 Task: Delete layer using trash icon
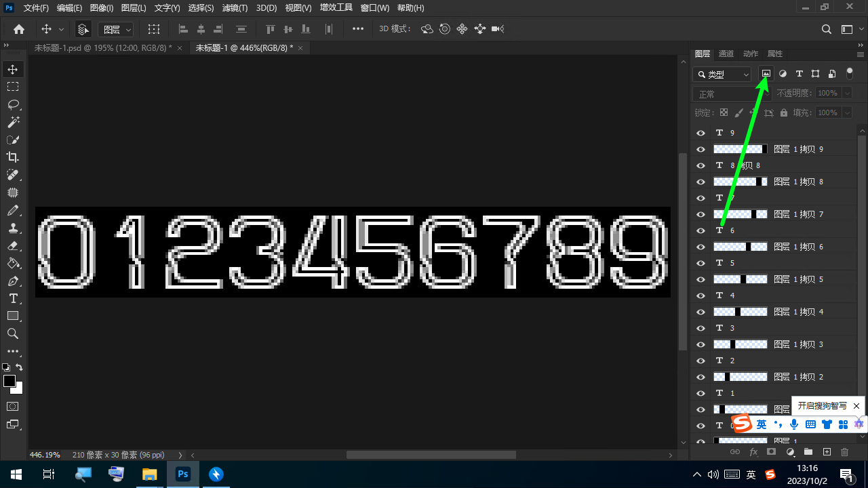[844, 452]
